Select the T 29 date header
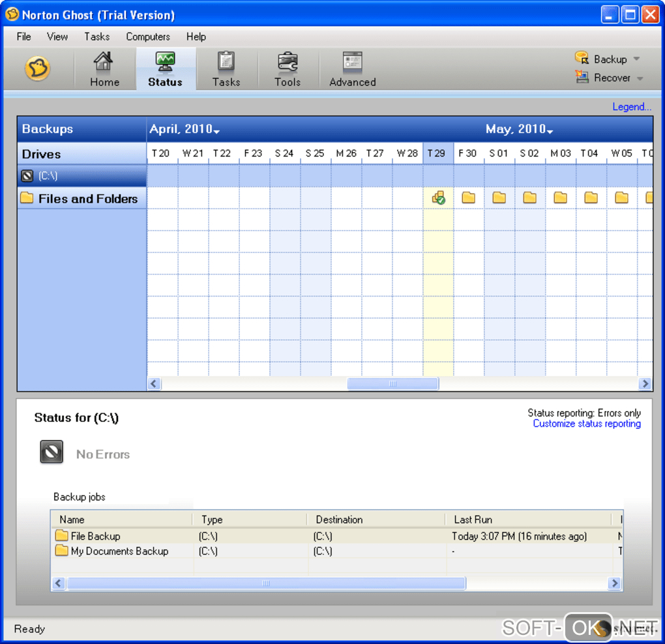The width and height of the screenshot is (665, 644). 438,153
